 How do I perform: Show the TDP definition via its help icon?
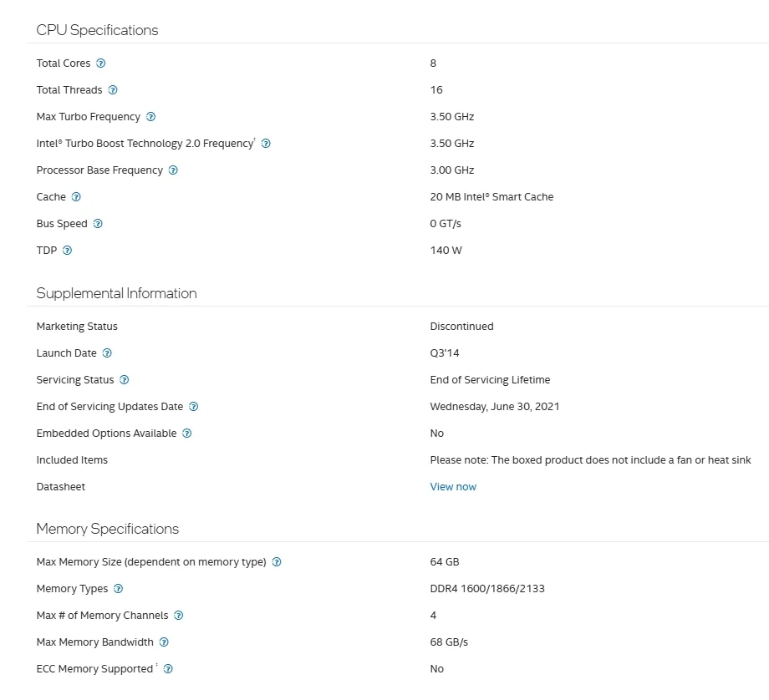click(67, 250)
